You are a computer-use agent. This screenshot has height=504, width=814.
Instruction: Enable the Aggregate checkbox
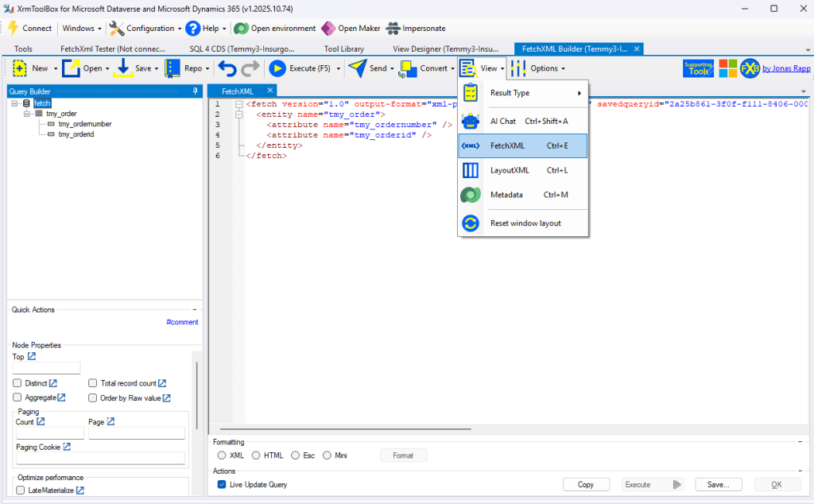[x=17, y=397]
